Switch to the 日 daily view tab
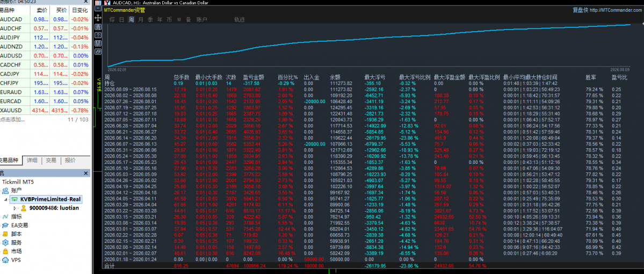The height and width of the screenshot is (274, 644). (121, 19)
